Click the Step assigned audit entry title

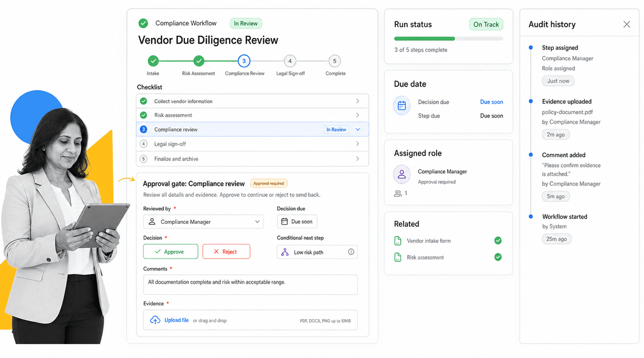coord(560,48)
